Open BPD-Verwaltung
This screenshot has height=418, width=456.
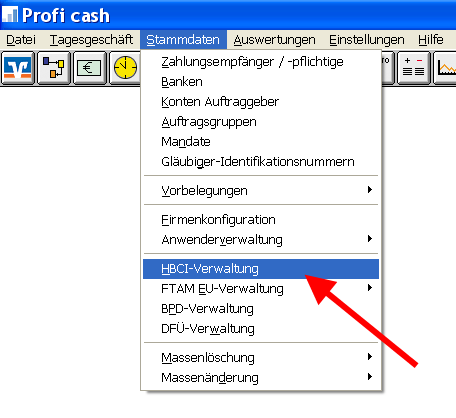click(261, 309)
